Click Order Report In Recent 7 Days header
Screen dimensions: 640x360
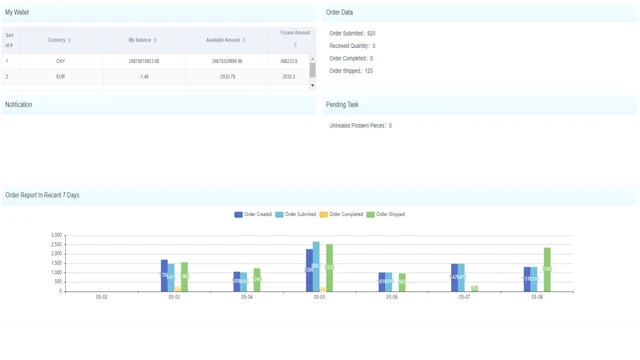tap(319, 195)
